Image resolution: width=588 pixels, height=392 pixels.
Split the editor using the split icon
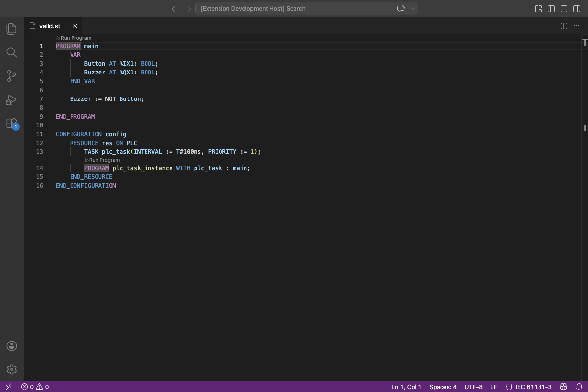coord(564,26)
